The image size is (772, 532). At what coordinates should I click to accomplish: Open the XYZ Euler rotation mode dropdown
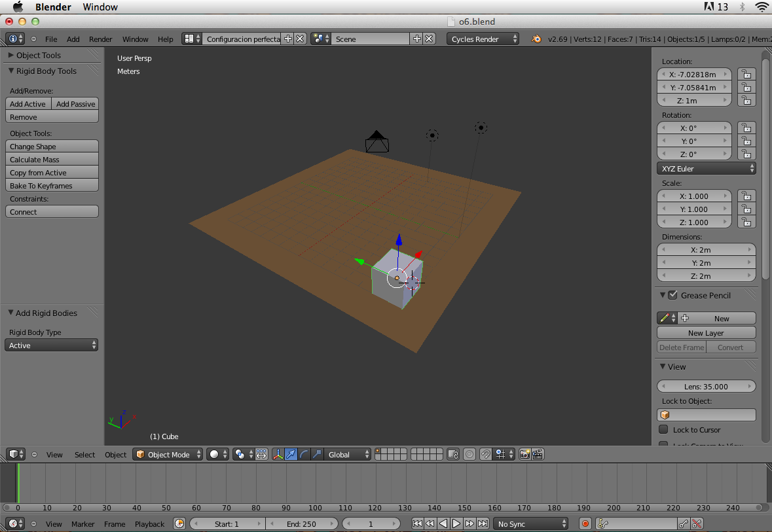tap(706, 168)
